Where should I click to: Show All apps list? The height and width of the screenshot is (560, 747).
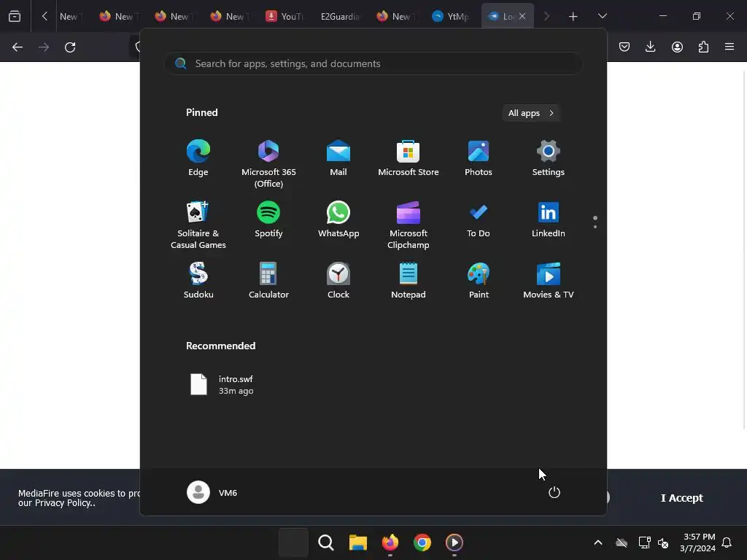click(x=531, y=113)
